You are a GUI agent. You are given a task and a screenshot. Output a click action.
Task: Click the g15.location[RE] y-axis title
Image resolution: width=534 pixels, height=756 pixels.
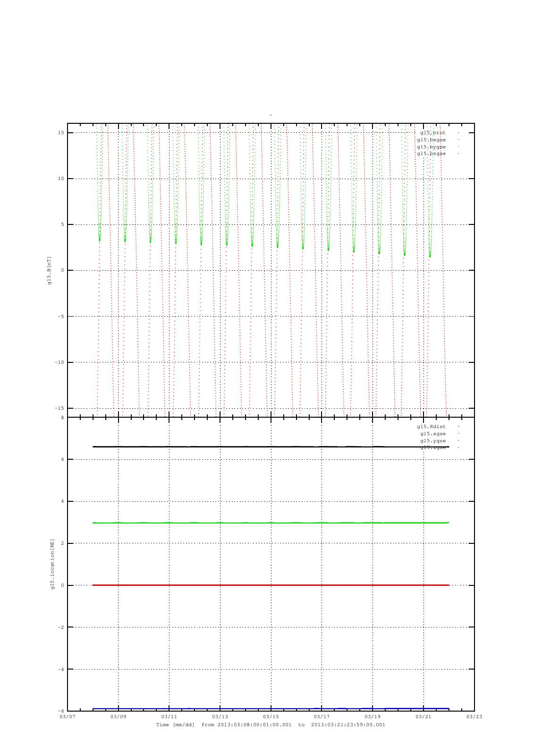pos(53,564)
